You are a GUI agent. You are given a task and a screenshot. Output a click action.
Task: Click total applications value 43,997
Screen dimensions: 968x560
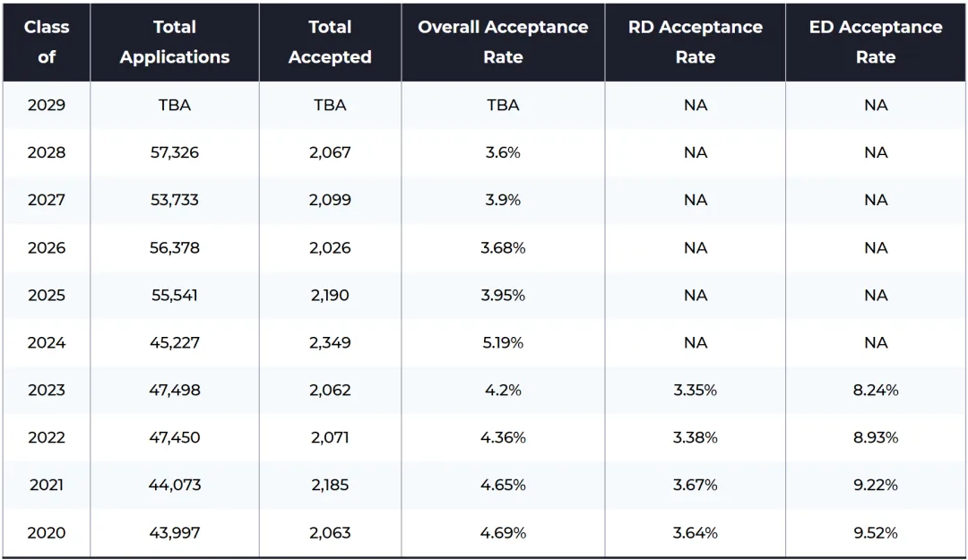coord(175,532)
